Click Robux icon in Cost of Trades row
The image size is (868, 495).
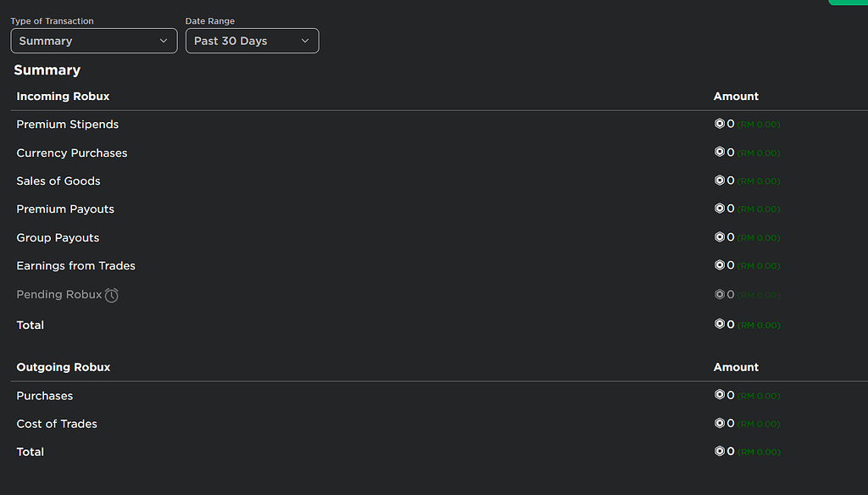click(719, 424)
